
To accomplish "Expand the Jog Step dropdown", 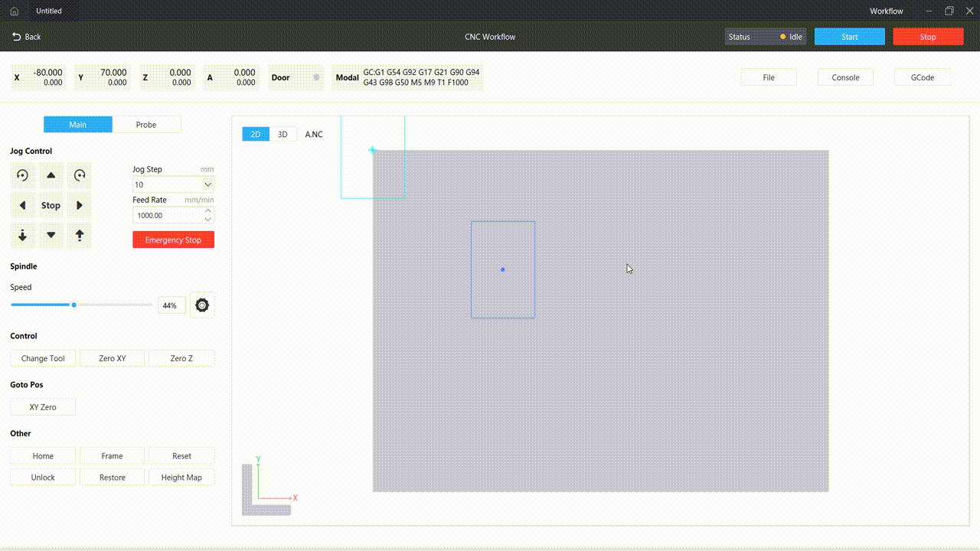I will (207, 185).
